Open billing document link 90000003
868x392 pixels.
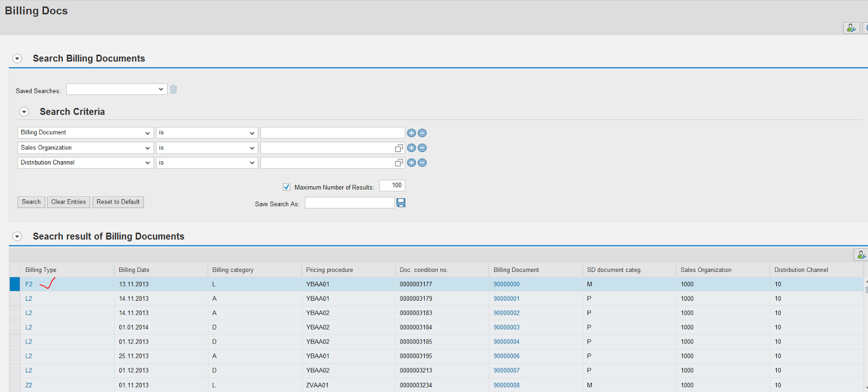(x=506, y=327)
